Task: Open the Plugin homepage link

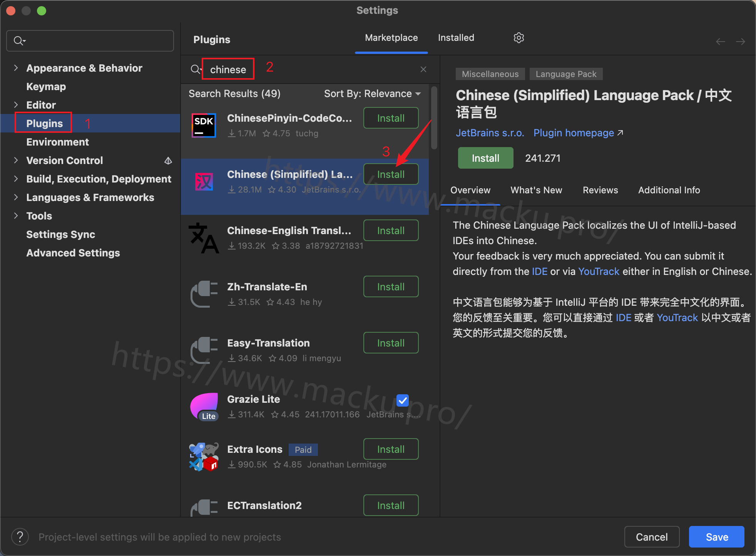Action: [574, 133]
